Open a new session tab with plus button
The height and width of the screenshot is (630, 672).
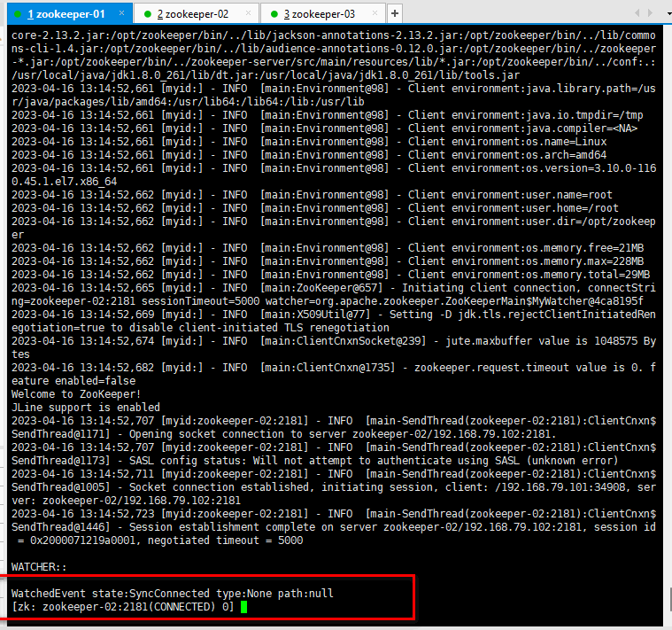[395, 13]
